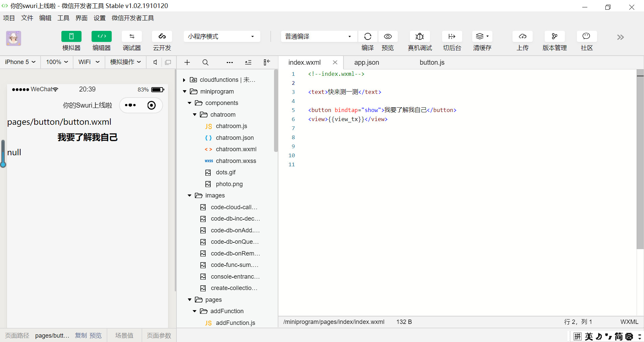Open preview with the eye icon
The height and width of the screenshot is (342, 644).
pyautogui.click(x=388, y=37)
